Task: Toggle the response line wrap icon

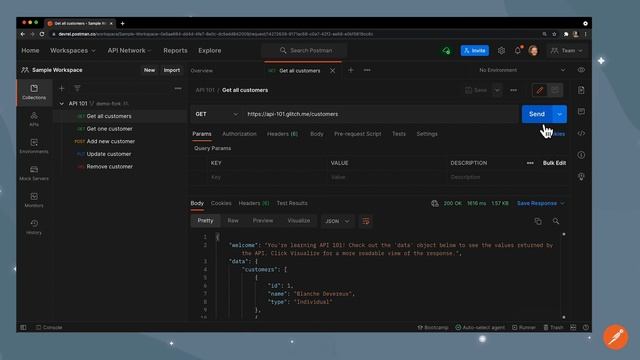Action: coord(366,221)
